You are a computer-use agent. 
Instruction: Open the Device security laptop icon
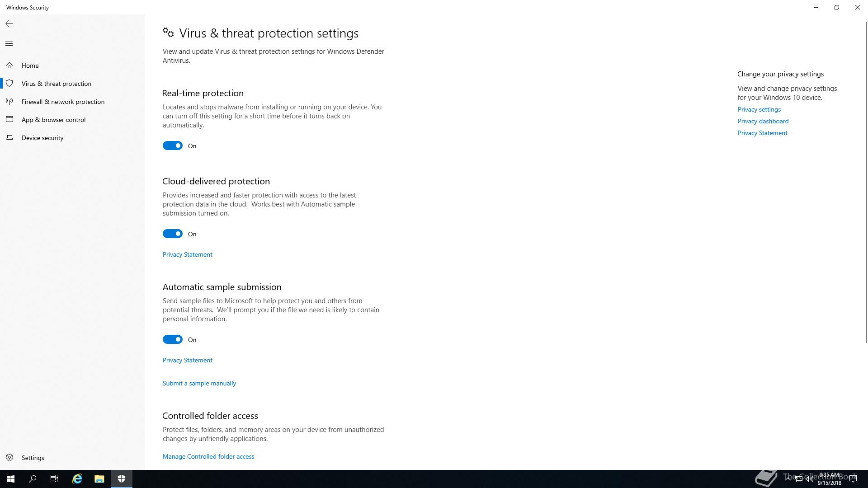pyautogui.click(x=9, y=138)
